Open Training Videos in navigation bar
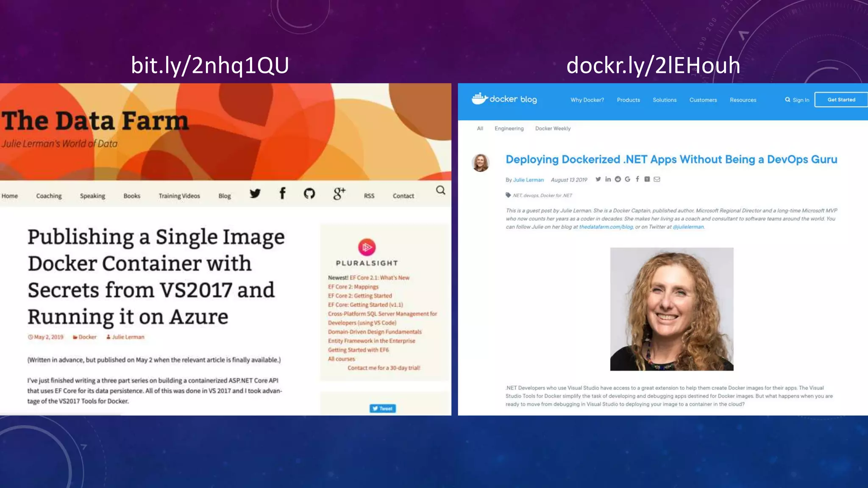 pyautogui.click(x=179, y=196)
